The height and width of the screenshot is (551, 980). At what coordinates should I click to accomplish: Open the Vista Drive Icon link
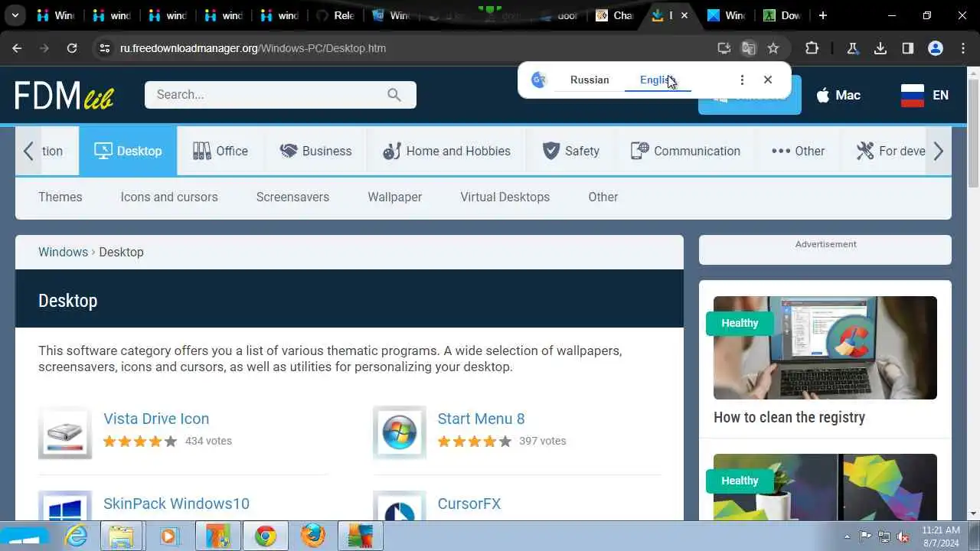156,419
